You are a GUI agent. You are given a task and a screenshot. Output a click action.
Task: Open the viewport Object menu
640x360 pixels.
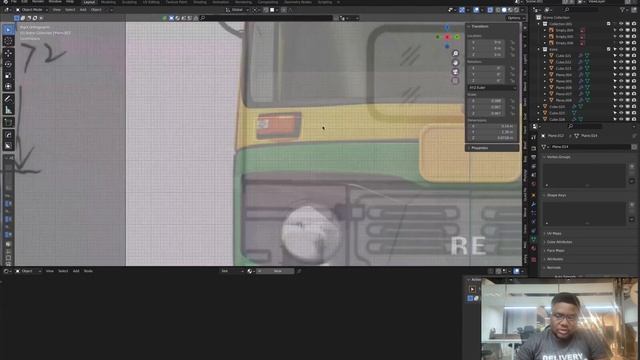click(96, 10)
